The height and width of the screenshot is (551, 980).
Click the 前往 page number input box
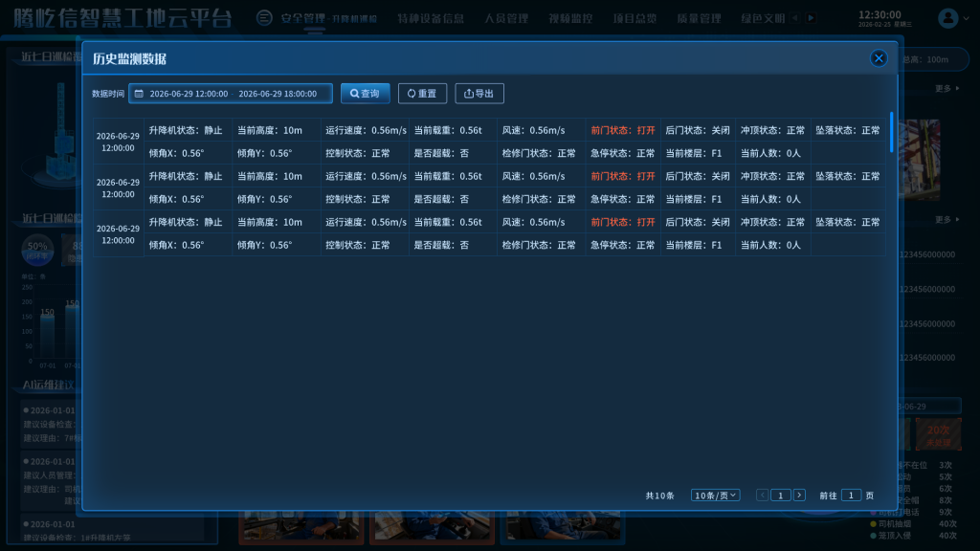pyautogui.click(x=851, y=496)
